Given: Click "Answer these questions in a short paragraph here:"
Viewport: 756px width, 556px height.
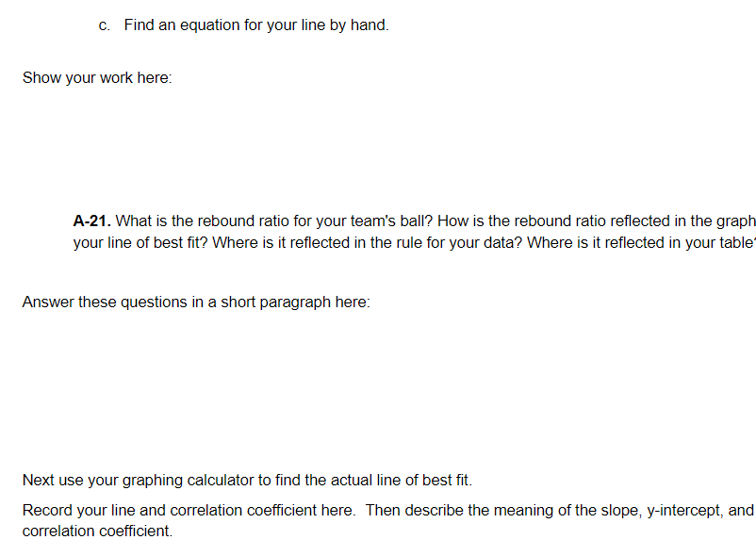Looking at the screenshot, I should 196,302.
